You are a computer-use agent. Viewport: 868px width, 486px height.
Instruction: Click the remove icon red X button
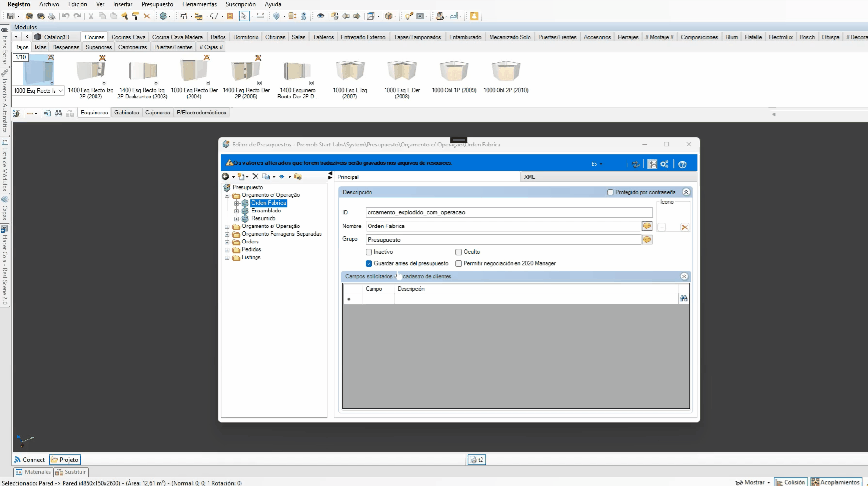(685, 227)
